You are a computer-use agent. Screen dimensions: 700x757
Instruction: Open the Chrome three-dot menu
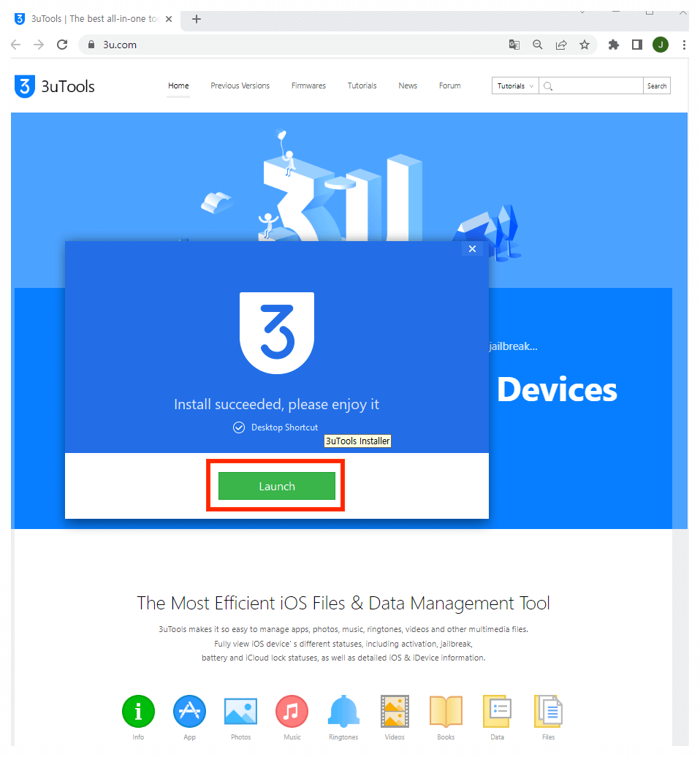(684, 45)
